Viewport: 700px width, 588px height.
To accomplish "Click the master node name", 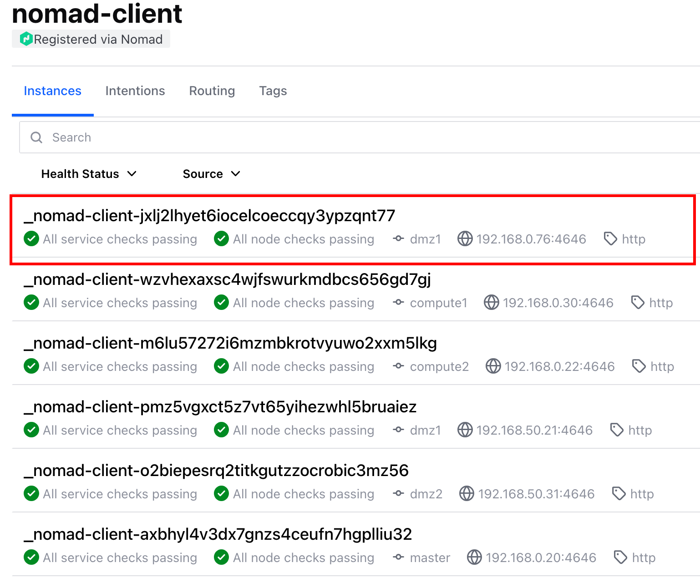I will tap(430, 558).
